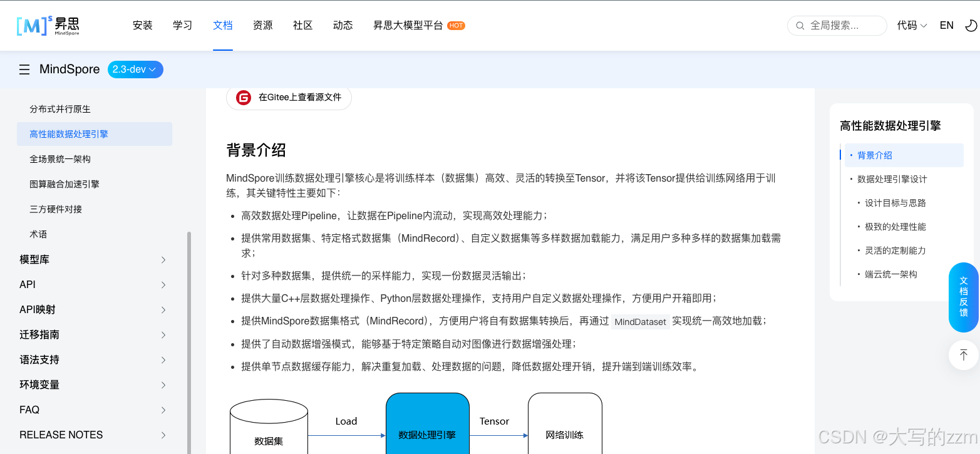The image size is (980, 454).
Task: Jump to 设计目标与思路 in outline
Action: [895, 203]
